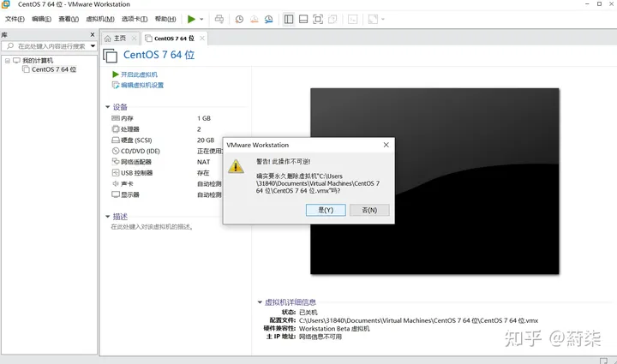Click the memory device icon

[116, 118]
